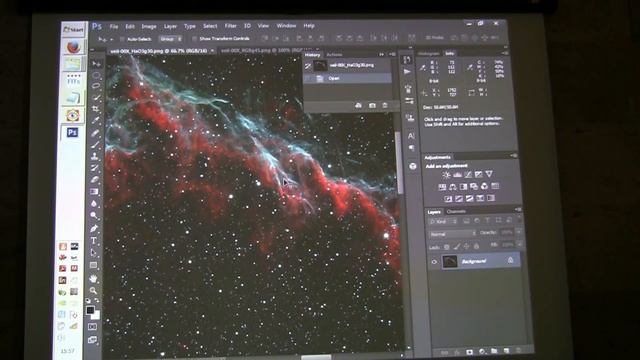The image size is (640, 360).
Task: Add a Levels adjustment
Action: (x=457, y=175)
